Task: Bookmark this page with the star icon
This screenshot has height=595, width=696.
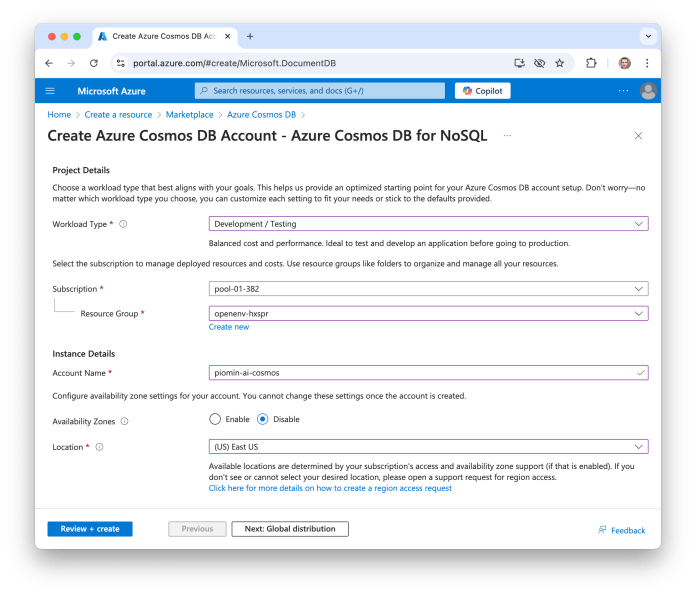Action: 559,63
